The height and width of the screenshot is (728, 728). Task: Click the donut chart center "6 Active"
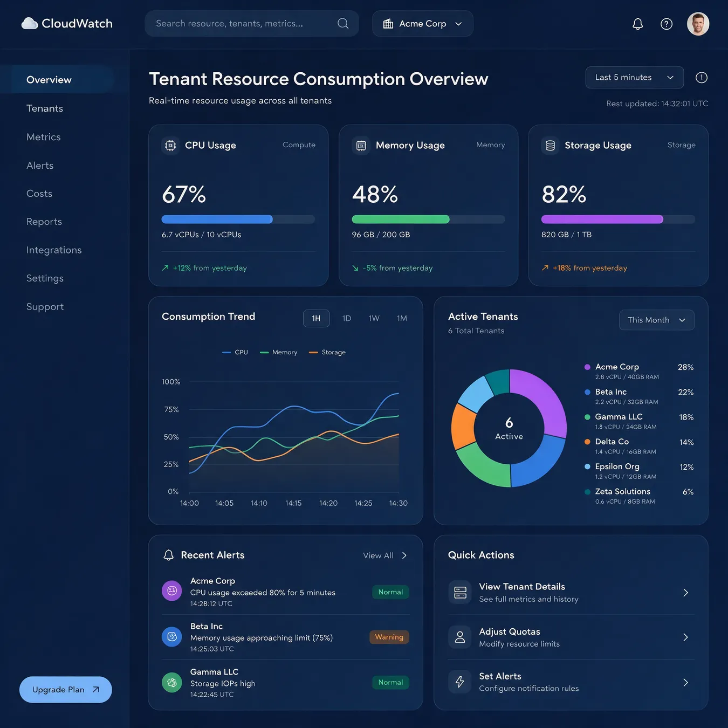coord(509,429)
